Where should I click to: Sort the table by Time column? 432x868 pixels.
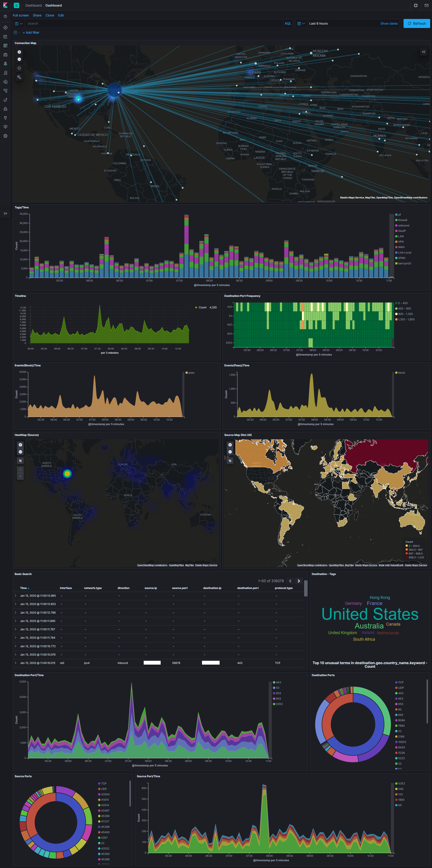click(x=24, y=588)
